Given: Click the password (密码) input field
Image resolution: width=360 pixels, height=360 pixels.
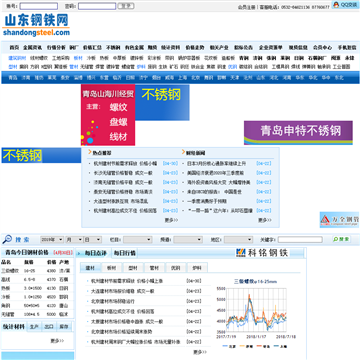Looking at the screenshot, I should [97, 6].
